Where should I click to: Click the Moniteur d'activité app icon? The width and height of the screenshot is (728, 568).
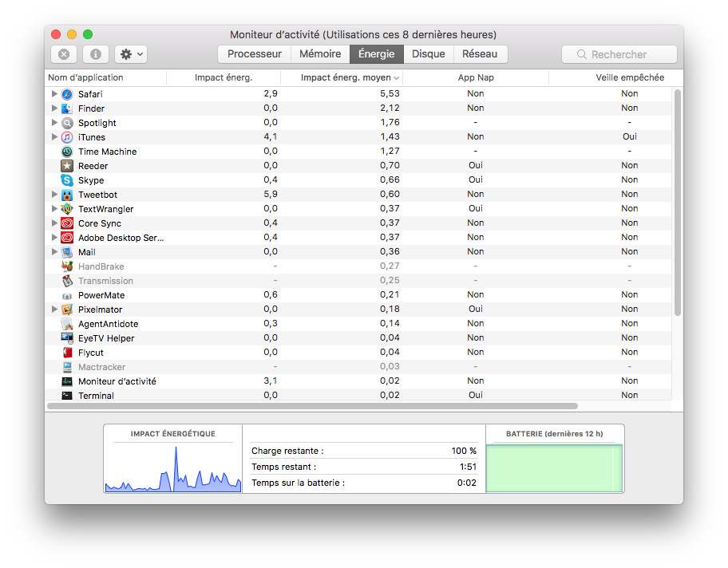coord(67,382)
